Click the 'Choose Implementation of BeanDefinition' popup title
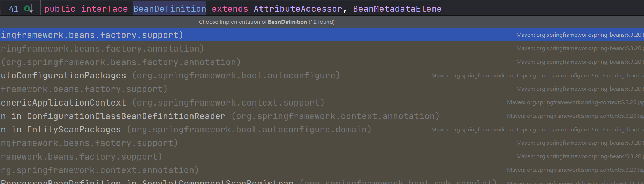Image resolution: width=644 pixels, height=184 pixels. pyautogui.click(x=267, y=22)
